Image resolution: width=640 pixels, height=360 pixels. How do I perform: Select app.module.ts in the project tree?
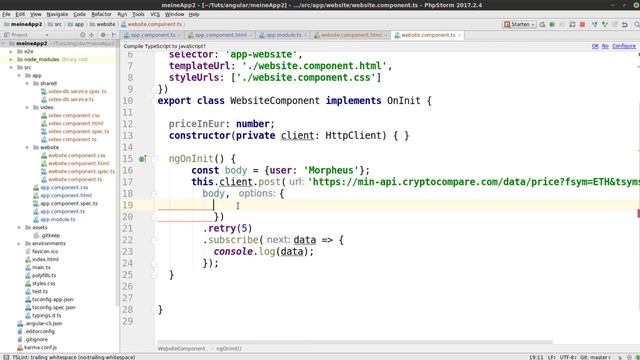(58, 219)
